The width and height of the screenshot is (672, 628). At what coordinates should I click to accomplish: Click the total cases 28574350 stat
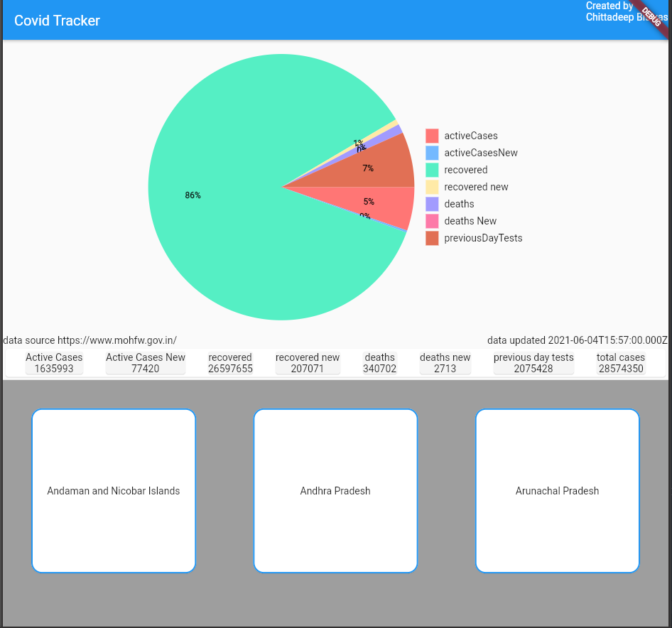tap(620, 362)
